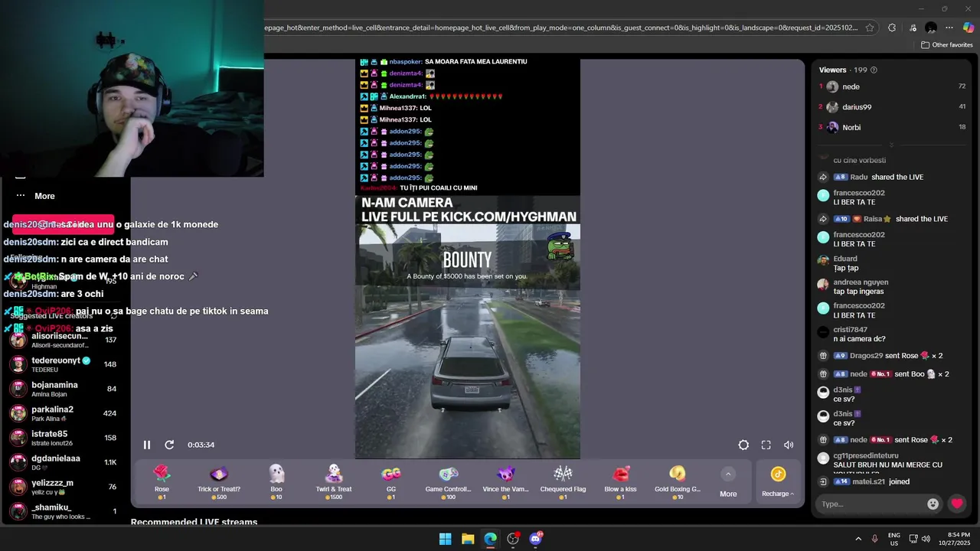Send the GG gift

coord(391,482)
